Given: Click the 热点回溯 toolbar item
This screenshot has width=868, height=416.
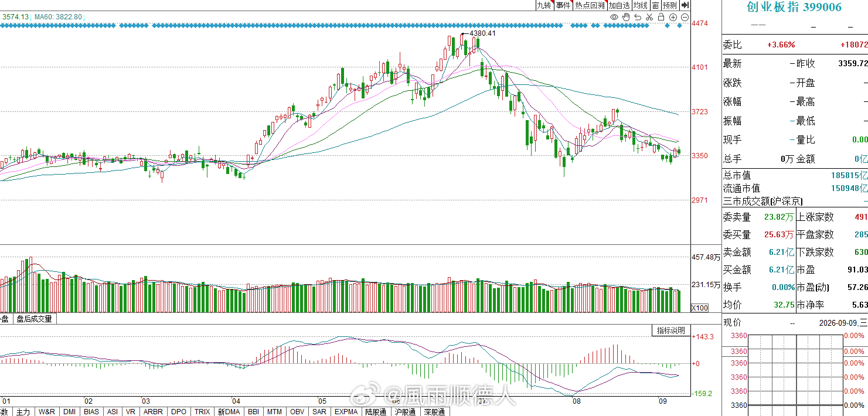Looking at the screenshot, I should click(590, 5).
